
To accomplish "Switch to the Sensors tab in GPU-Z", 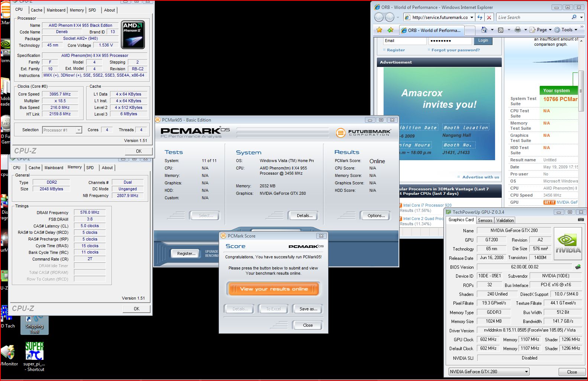I will pyautogui.click(x=485, y=220).
